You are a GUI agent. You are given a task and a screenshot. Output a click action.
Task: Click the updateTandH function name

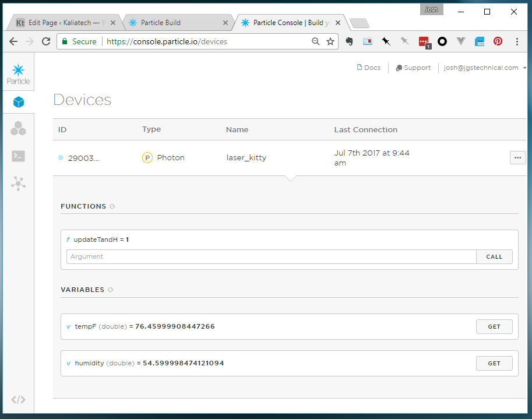coord(96,240)
